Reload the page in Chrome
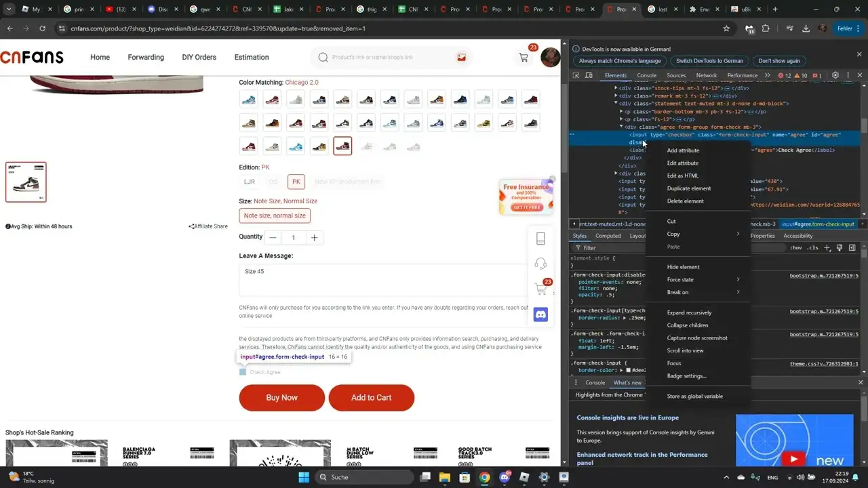This screenshot has height=488, width=868. coord(42,28)
